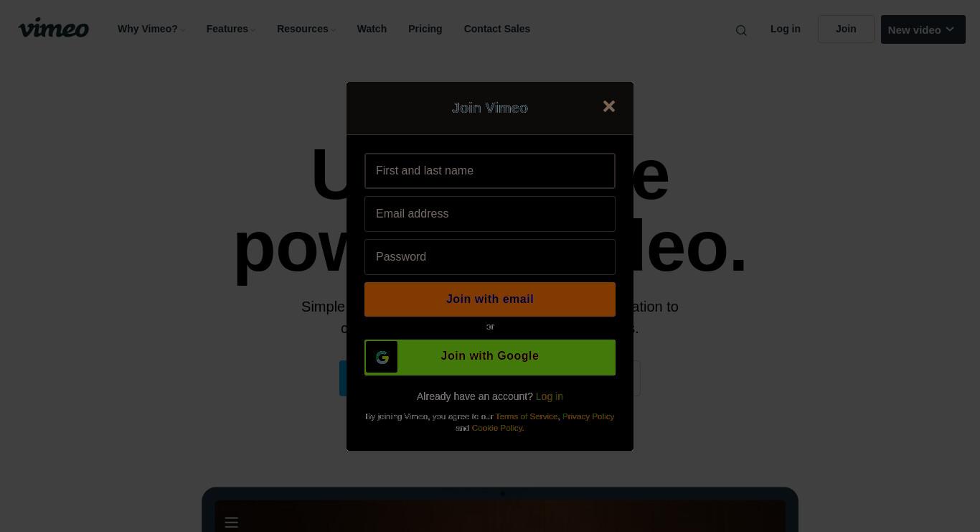The width and height of the screenshot is (980, 532).
Task: Open the New video dropdown
Action: click(x=923, y=29)
